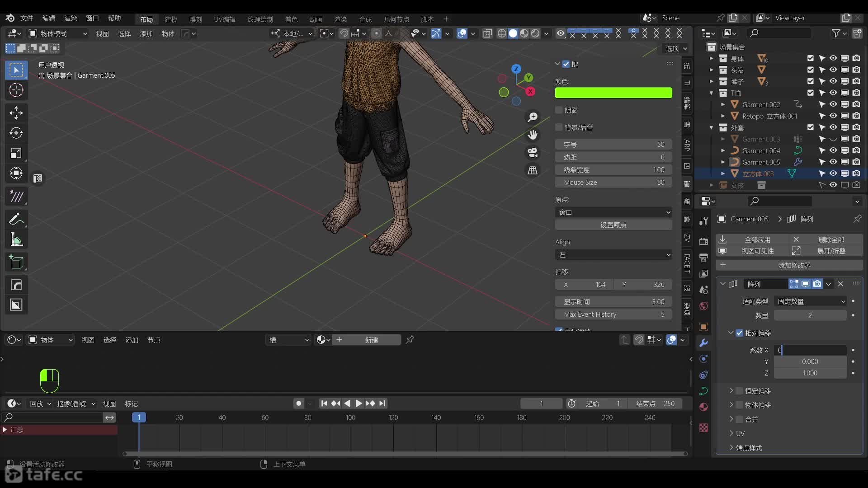868x488 pixels.
Task: Click the outliner filter funnel icon
Action: coord(836,33)
